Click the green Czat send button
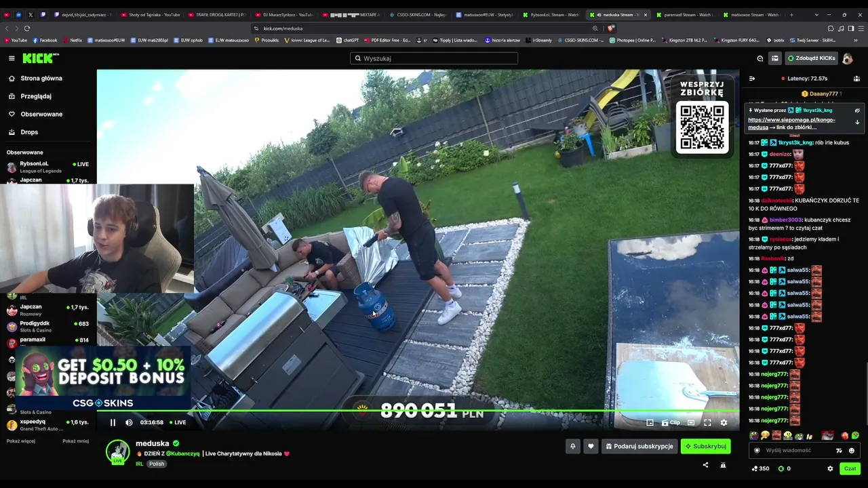 coord(850,468)
